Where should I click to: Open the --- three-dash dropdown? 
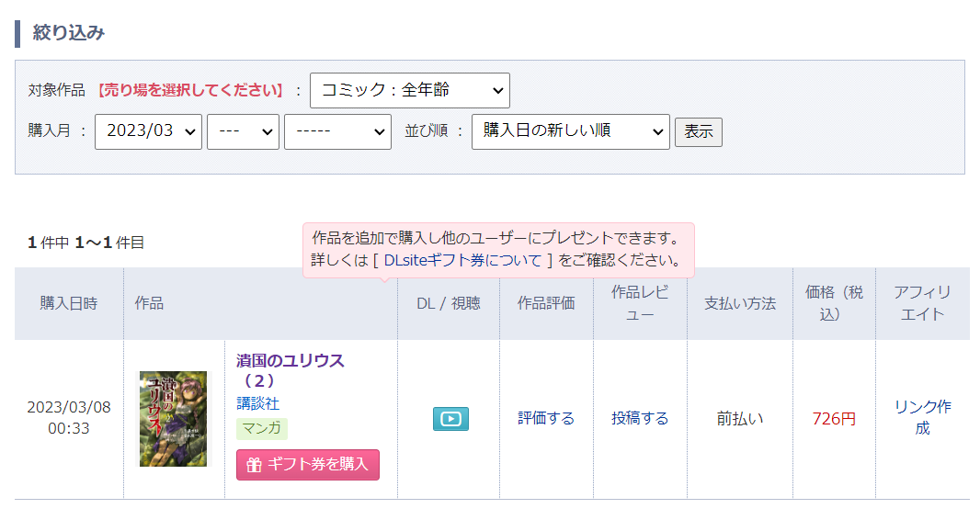click(243, 131)
